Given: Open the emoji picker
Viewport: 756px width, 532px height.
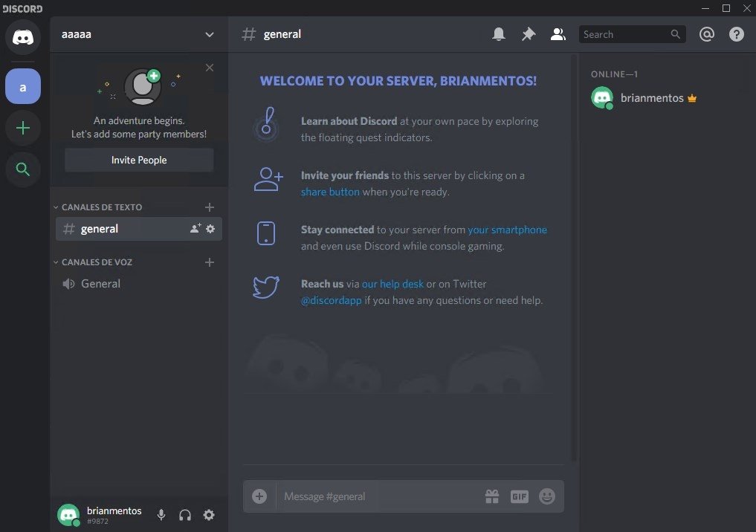Looking at the screenshot, I should click(547, 496).
